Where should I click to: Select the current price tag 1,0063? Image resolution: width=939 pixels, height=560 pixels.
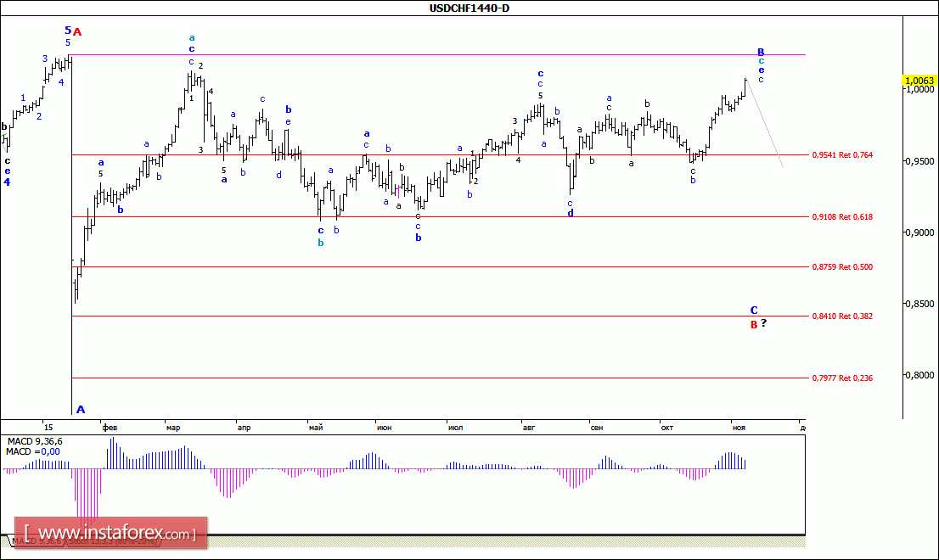[x=919, y=81]
